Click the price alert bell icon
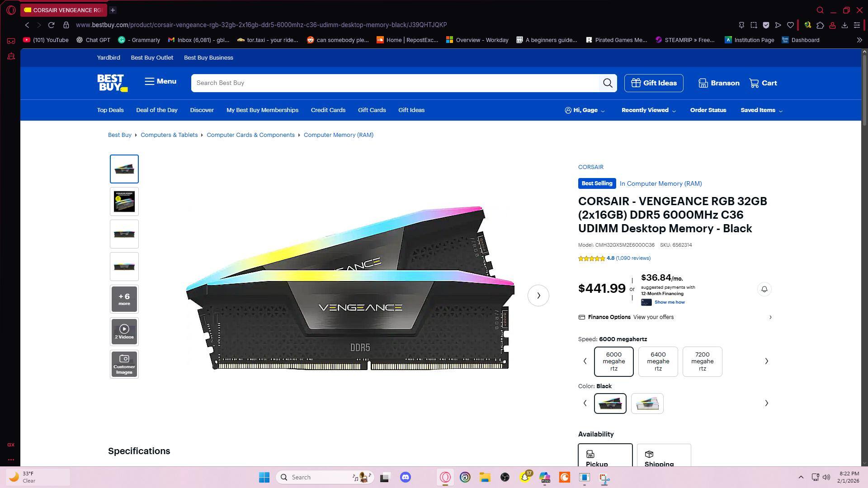This screenshot has height=488, width=868. (x=764, y=289)
